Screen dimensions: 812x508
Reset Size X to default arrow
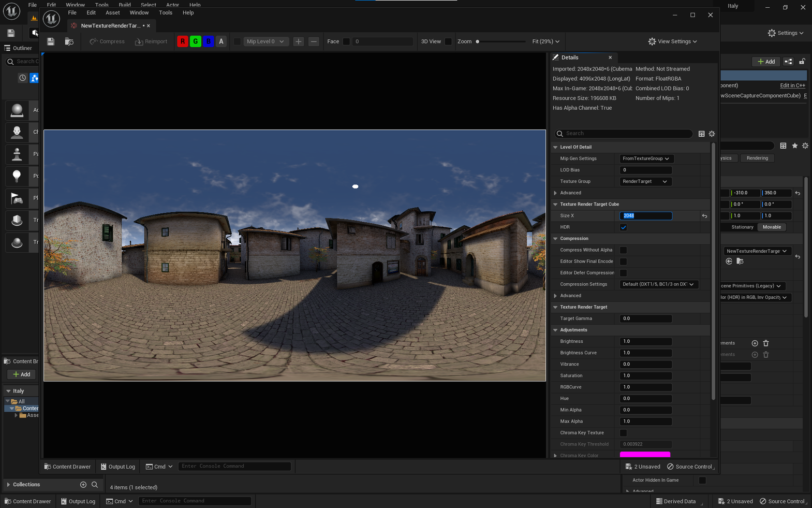click(x=704, y=216)
